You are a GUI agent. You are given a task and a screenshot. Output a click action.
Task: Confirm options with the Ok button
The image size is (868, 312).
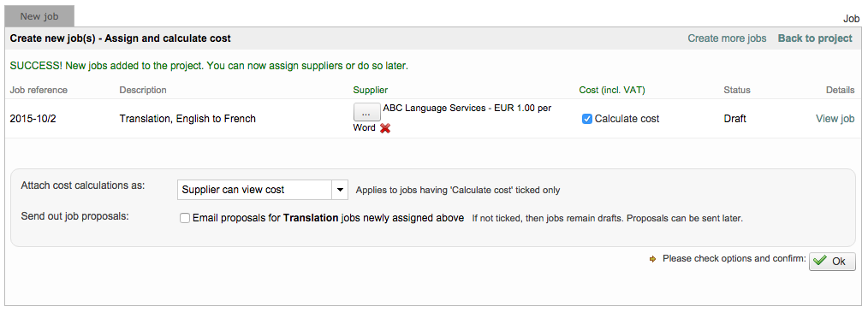coord(832,261)
